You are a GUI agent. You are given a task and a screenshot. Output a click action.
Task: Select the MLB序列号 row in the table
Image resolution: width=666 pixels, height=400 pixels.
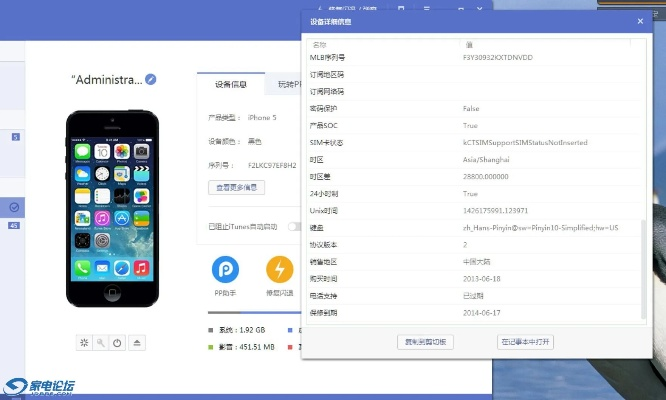pos(470,59)
